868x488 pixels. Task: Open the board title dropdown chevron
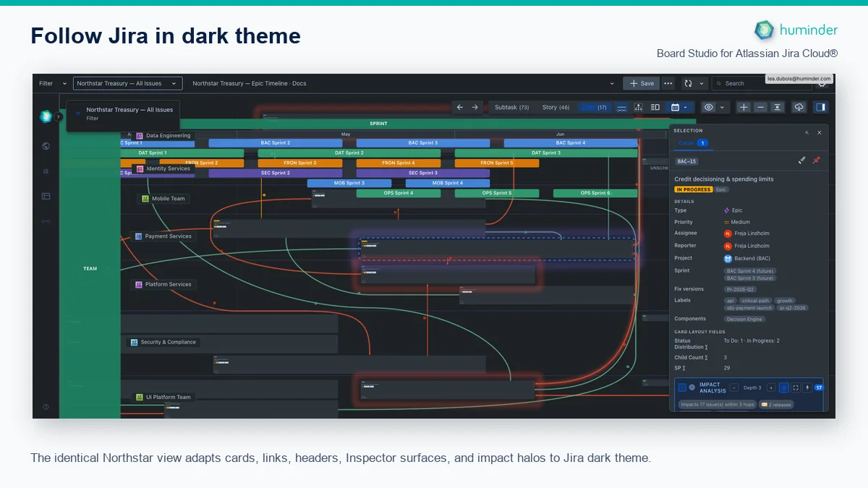pos(612,83)
